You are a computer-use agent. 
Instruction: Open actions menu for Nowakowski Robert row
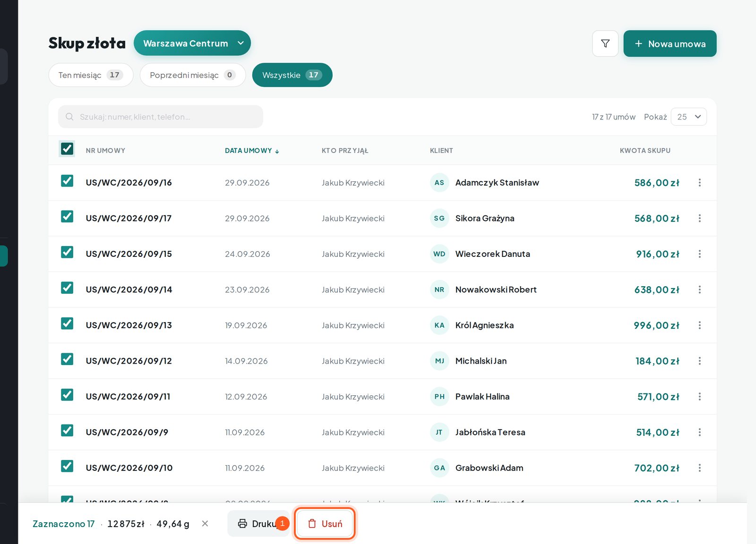700,289
